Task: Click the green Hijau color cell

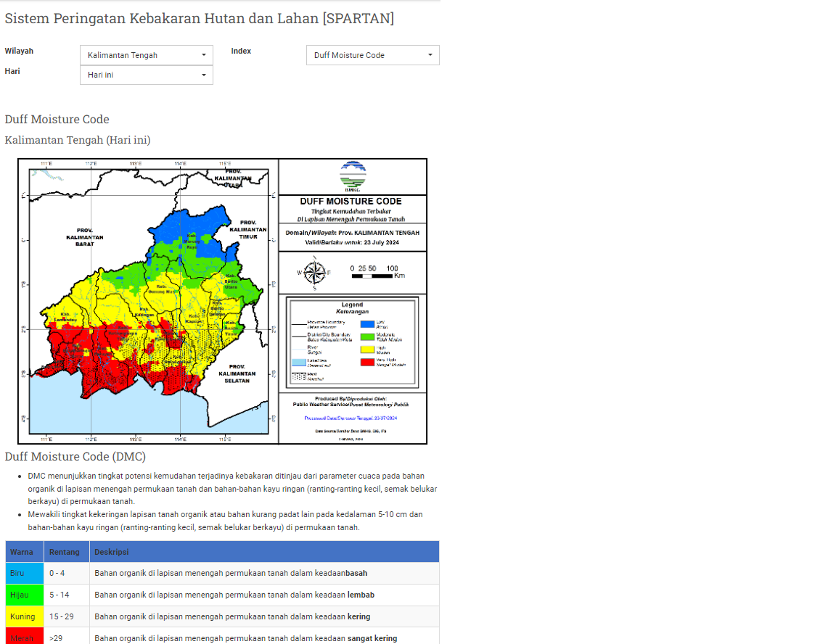Action: [25, 595]
